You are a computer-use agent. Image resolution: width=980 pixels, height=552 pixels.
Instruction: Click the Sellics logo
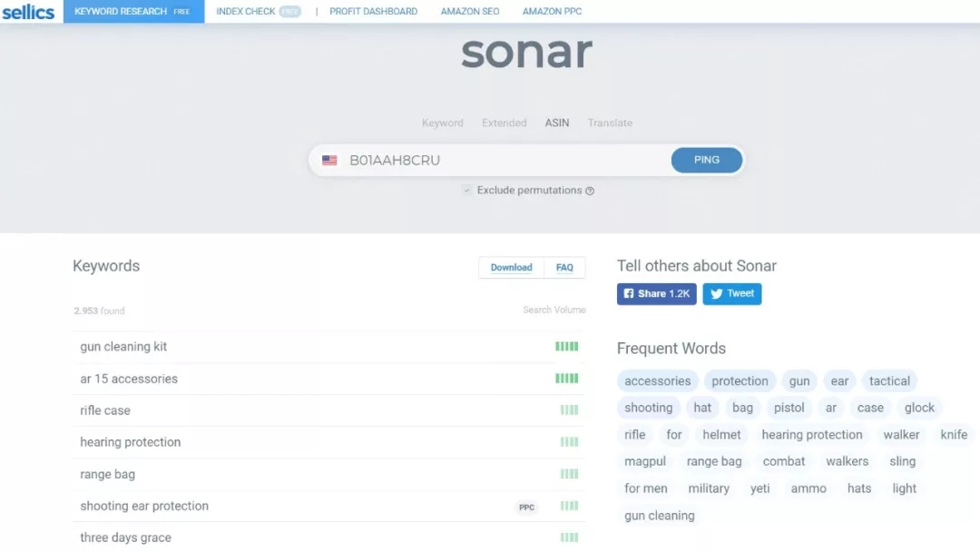point(28,12)
